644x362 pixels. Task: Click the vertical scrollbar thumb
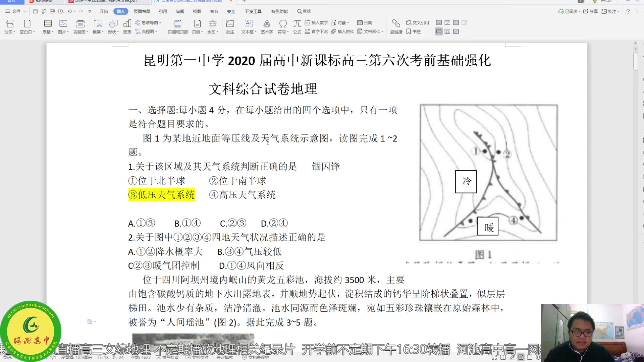(x=636, y=61)
